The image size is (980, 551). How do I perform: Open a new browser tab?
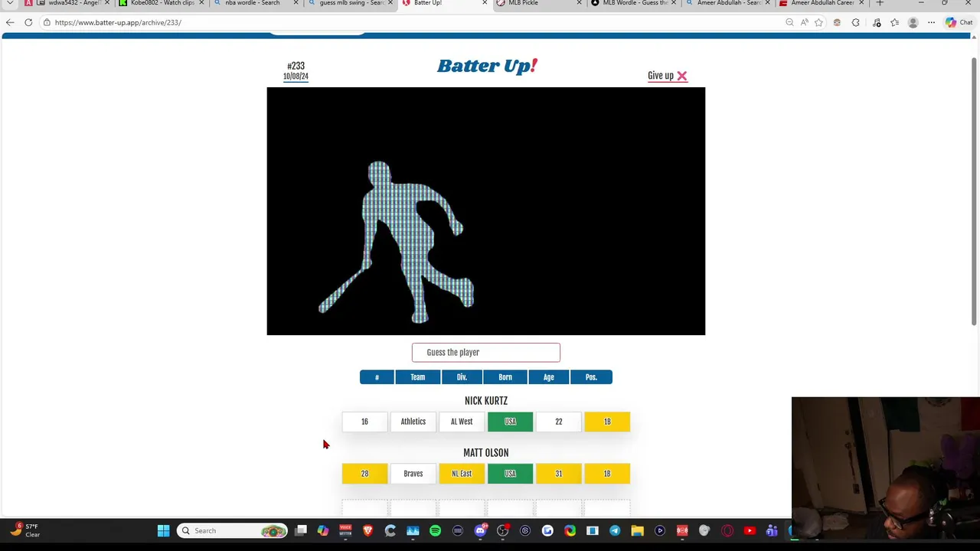point(880,3)
